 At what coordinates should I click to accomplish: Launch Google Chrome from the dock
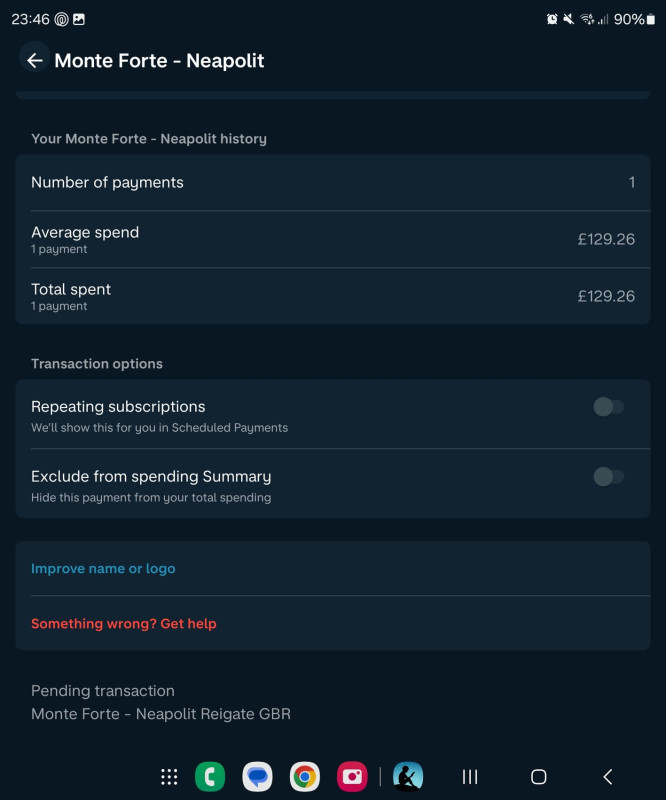point(305,777)
